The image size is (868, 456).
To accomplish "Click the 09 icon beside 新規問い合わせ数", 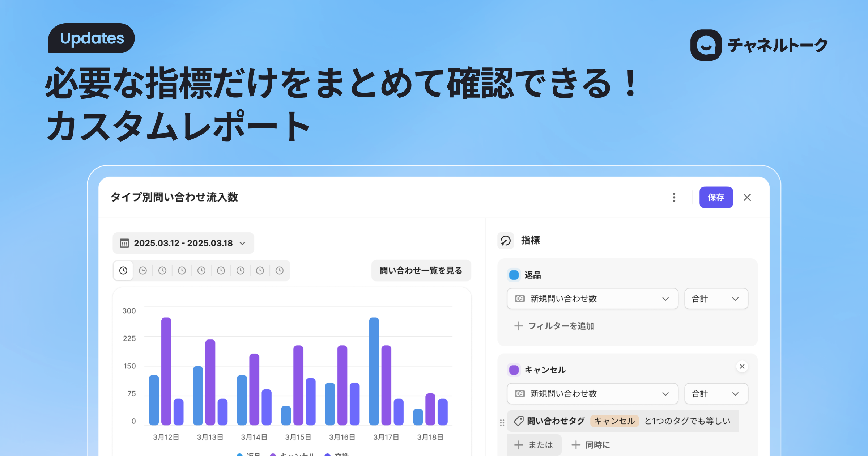I will tap(520, 299).
